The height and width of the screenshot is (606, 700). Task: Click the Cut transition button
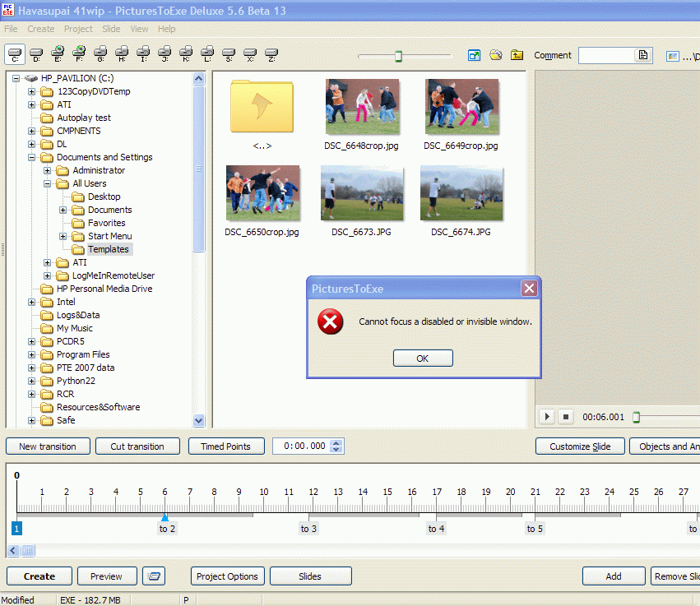point(137,446)
